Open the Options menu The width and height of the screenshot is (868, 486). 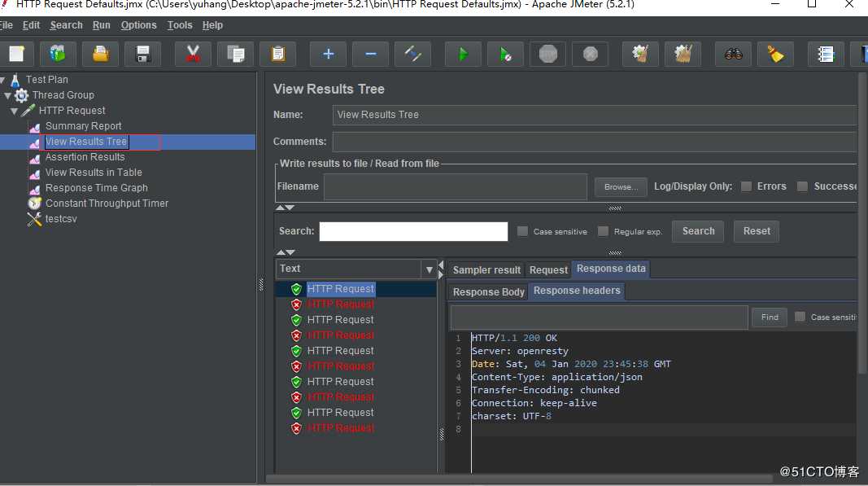coord(138,25)
